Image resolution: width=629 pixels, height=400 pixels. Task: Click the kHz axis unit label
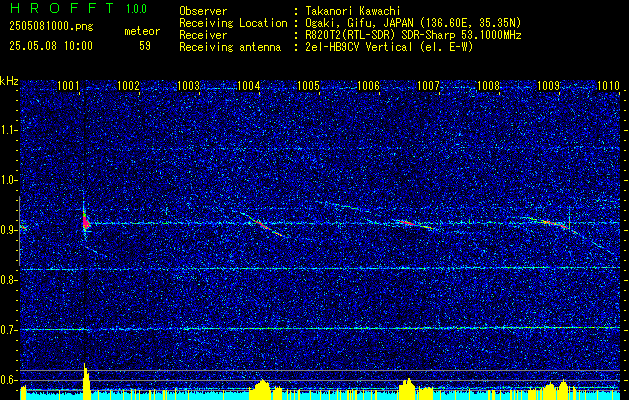[x=9, y=81]
